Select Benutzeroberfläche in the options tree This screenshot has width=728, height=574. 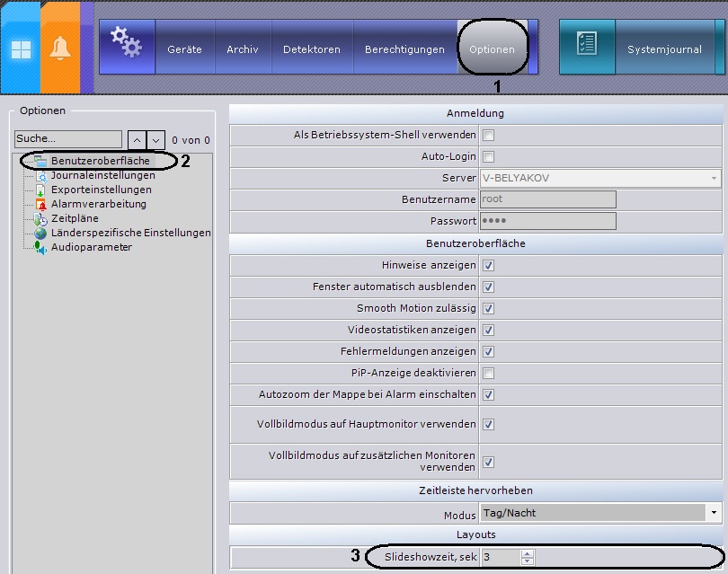click(x=101, y=161)
